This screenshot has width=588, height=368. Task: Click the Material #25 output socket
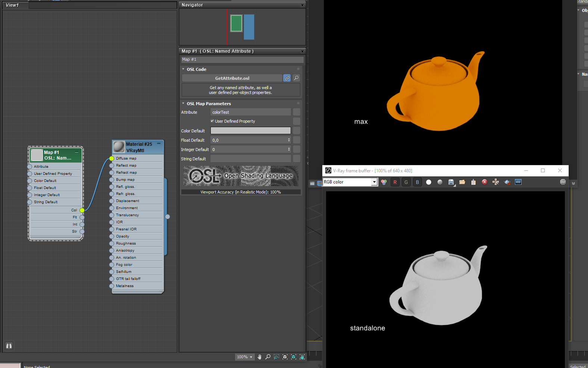168,217
